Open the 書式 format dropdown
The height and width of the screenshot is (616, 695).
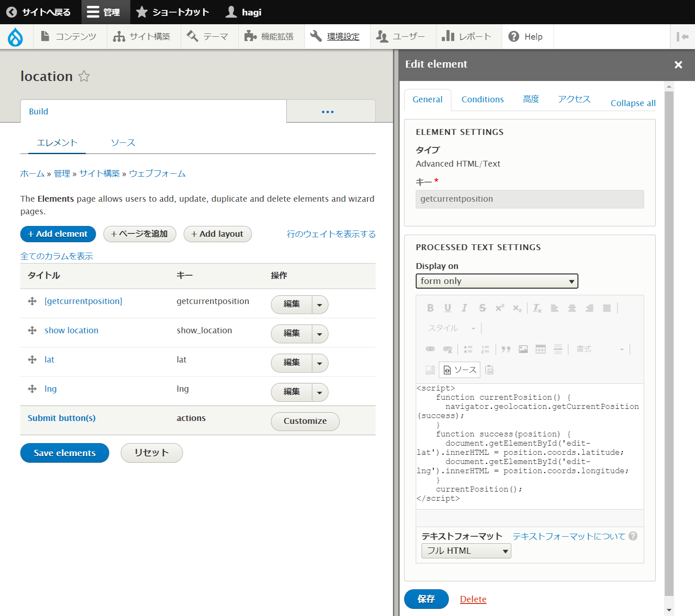point(600,349)
